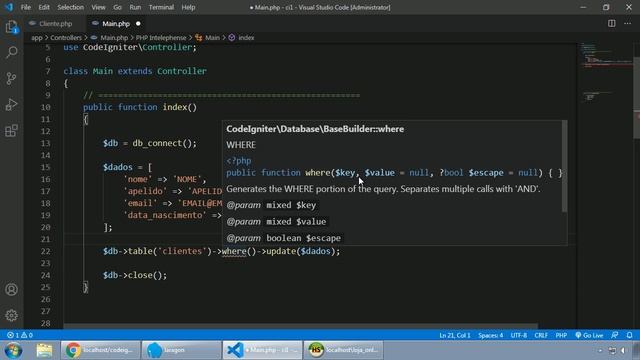Open the Search view icon

point(11,52)
